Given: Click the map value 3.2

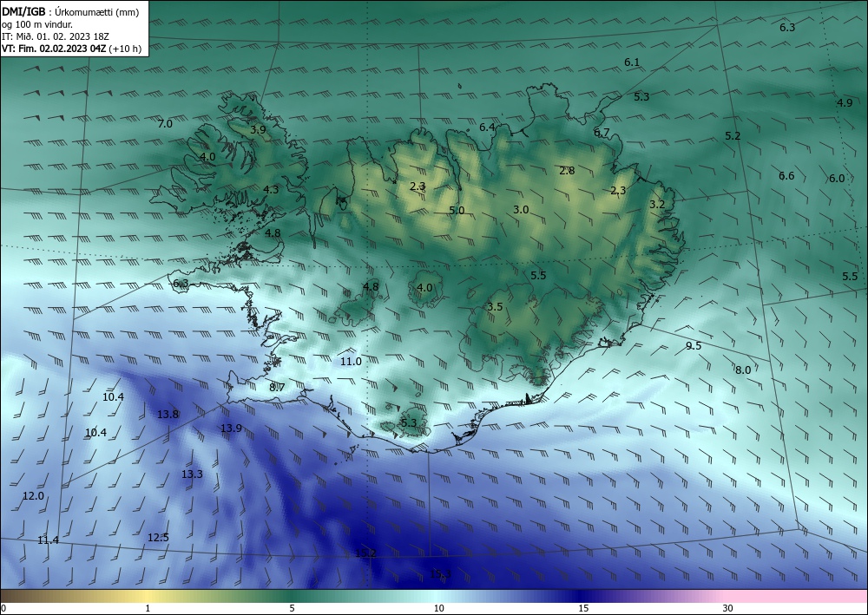Looking at the screenshot, I should pos(657,204).
